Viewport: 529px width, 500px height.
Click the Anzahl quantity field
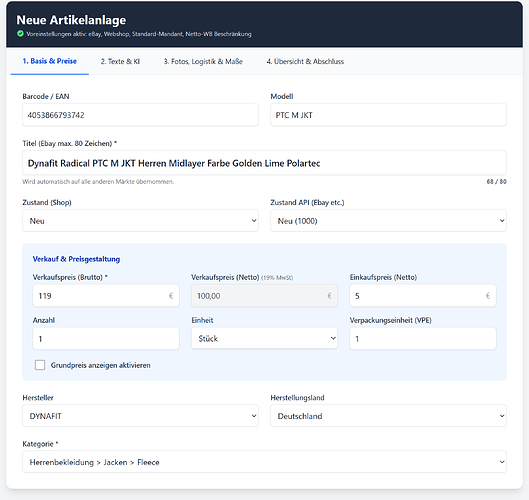click(106, 338)
